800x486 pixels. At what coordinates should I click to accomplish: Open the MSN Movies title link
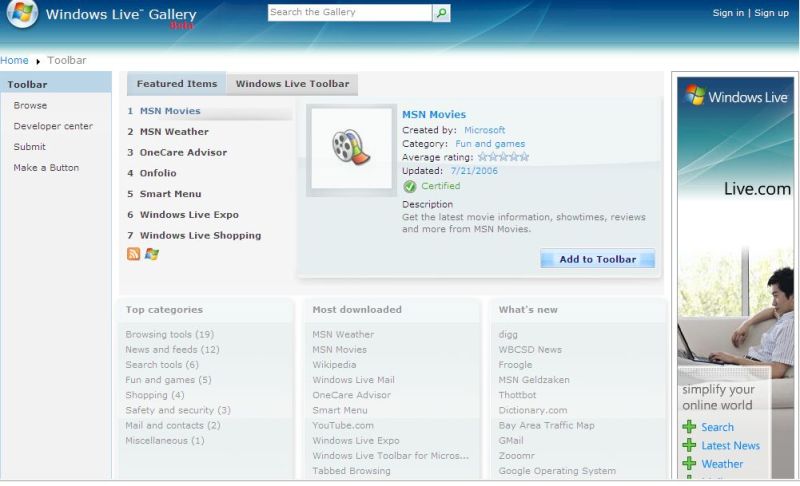tap(434, 115)
